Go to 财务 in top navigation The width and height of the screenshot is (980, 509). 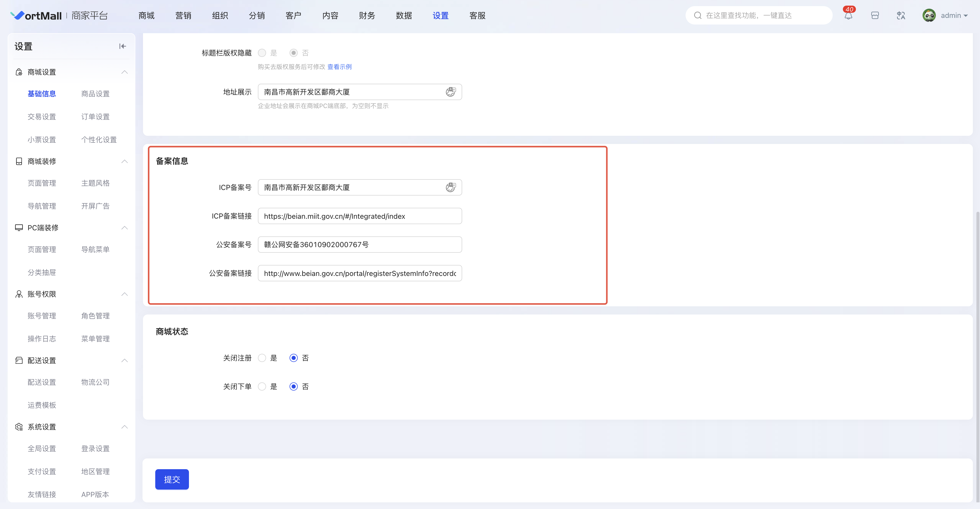point(367,16)
